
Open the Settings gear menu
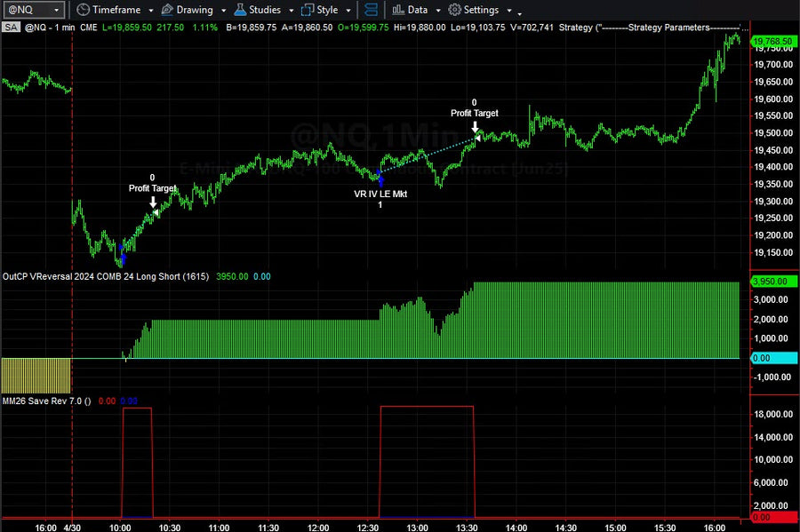click(x=474, y=10)
